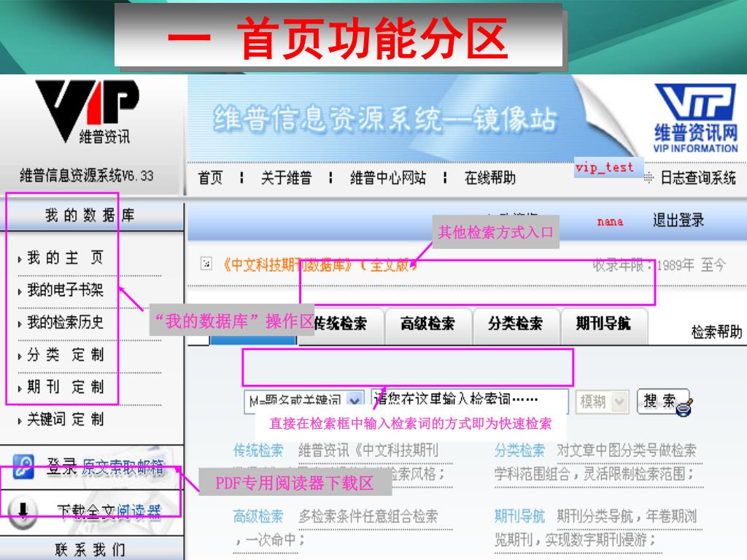
Task: Click the key icon beside 登录
Action: (23, 467)
